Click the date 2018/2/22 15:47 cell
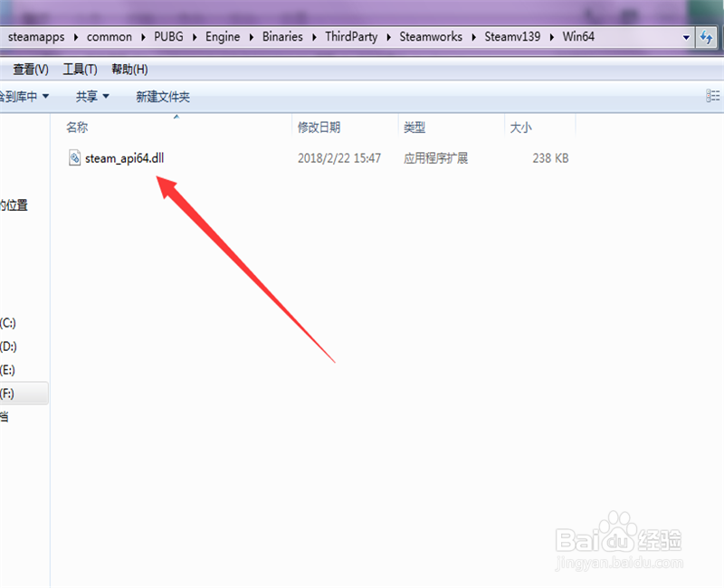The height and width of the screenshot is (588, 724). point(339,158)
